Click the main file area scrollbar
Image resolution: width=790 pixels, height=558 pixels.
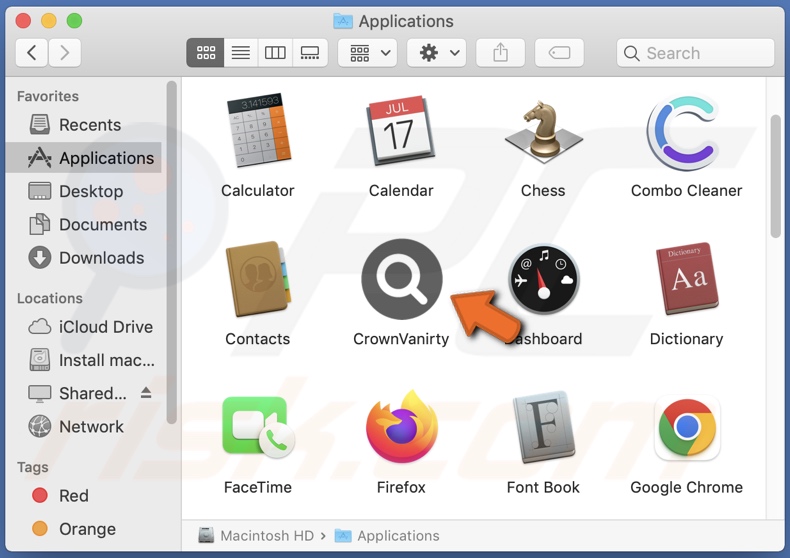click(x=776, y=176)
